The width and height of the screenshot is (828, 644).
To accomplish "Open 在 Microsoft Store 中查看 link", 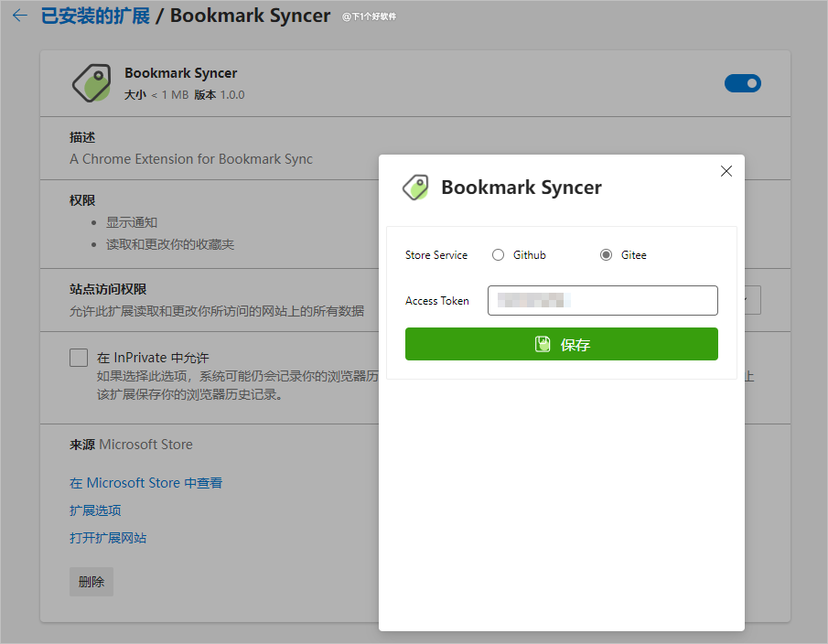I will coord(145,483).
